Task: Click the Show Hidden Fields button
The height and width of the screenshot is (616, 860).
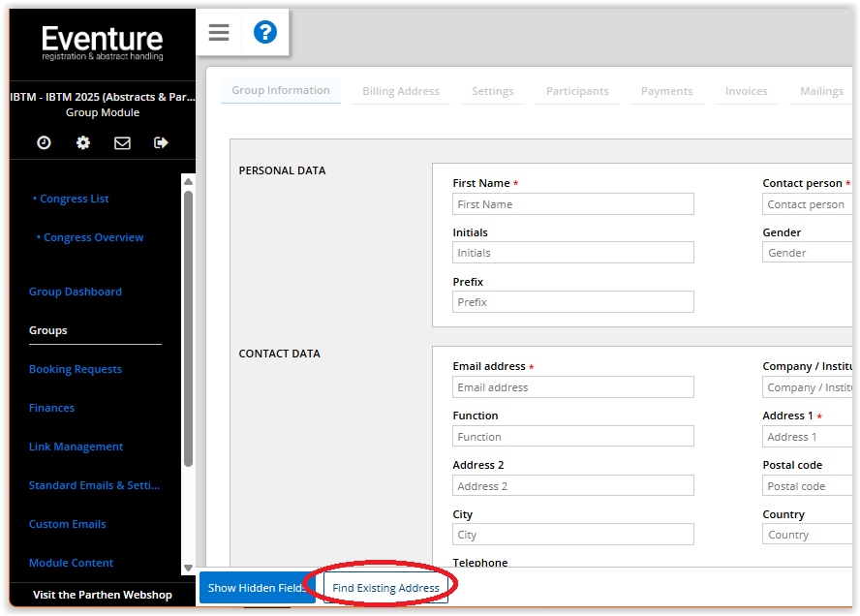Action: pyautogui.click(x=257, y=588)
